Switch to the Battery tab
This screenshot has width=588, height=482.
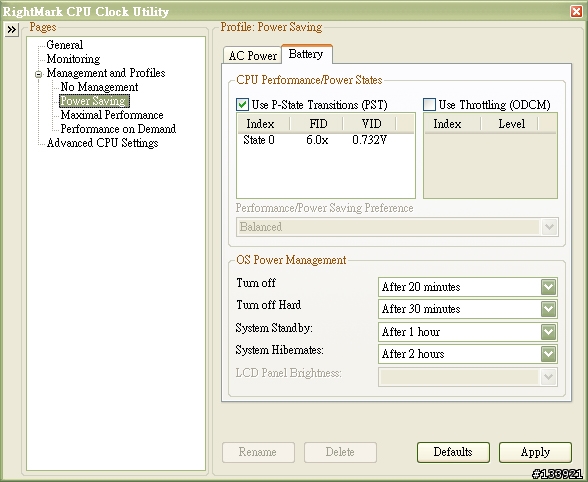[x=306, y=54]
